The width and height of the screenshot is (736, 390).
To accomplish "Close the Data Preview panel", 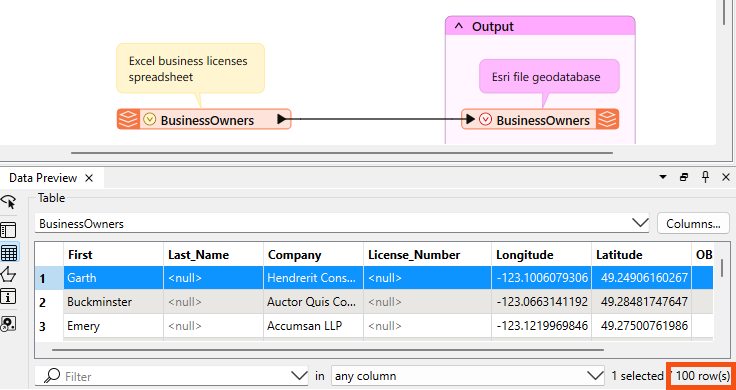I will pyautogui.click(x=726, y=177).
